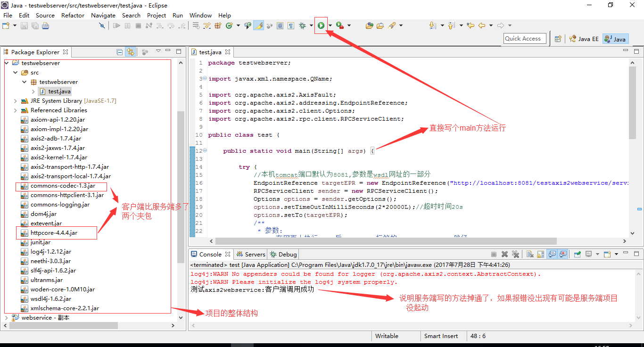
Task: Expand JRE System Library node
Action: coord(16,101)
